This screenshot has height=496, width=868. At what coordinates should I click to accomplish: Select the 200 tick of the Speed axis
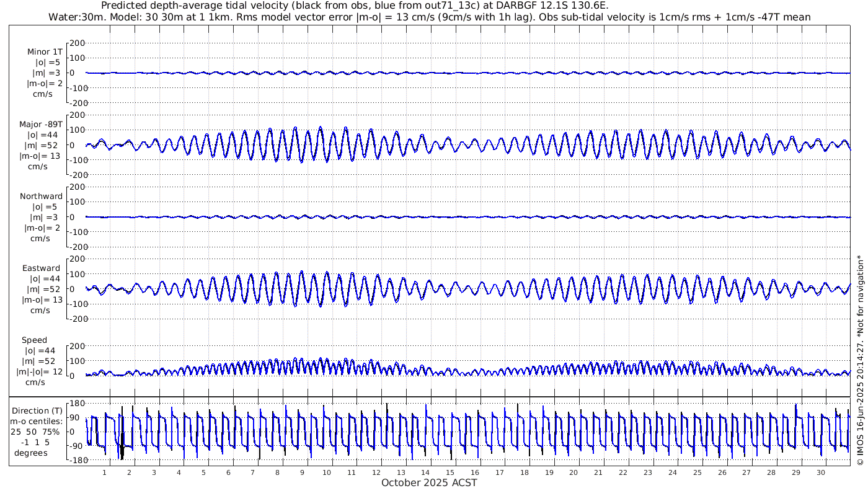click(x=76, y=346)
